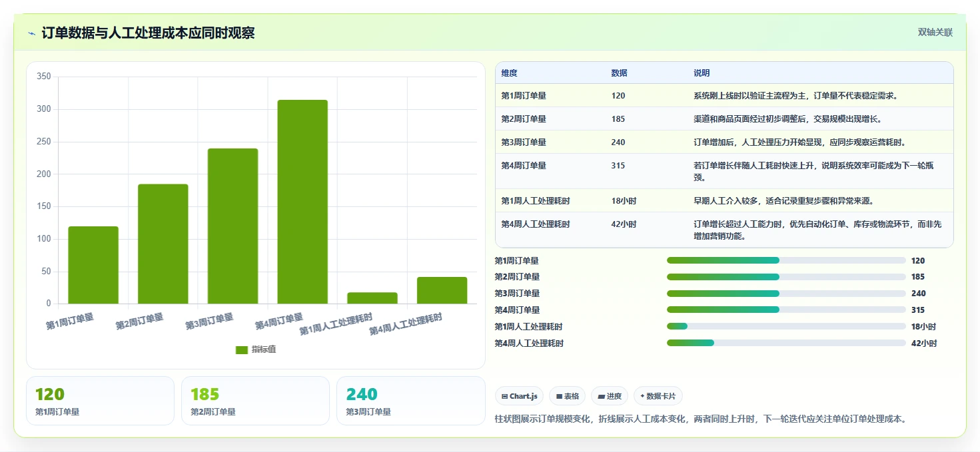Click the 说明 column header
Image resolution: width=980 pixels, height=452 pixels.
tap(702, 73)
